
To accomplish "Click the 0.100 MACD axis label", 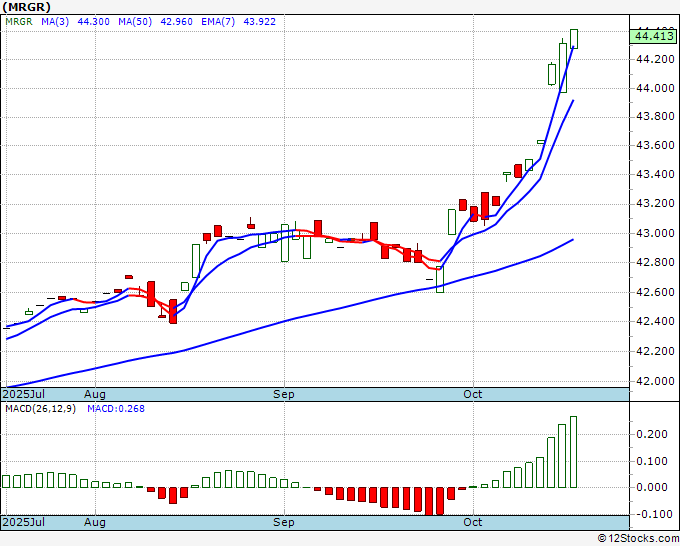I will coord(651,461).
